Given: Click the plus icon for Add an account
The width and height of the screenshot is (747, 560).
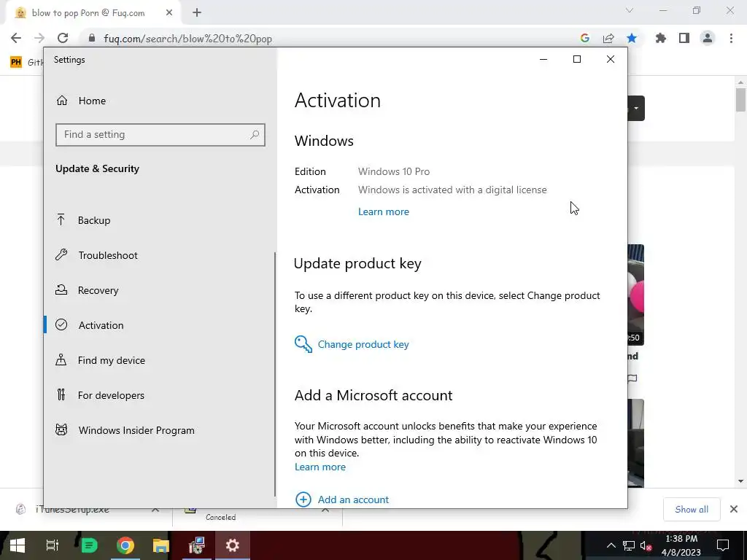Looking at the screenshot, I should point(303,499).
